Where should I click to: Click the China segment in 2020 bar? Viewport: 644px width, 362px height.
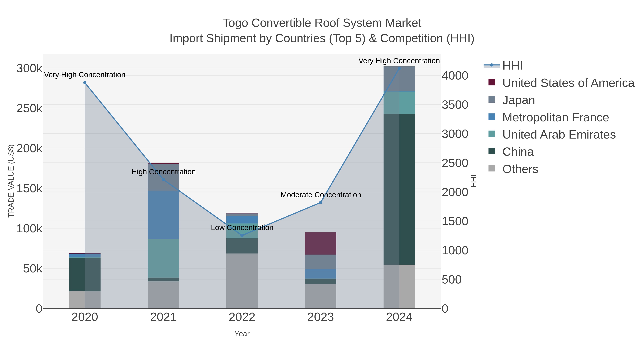(85, 275)
